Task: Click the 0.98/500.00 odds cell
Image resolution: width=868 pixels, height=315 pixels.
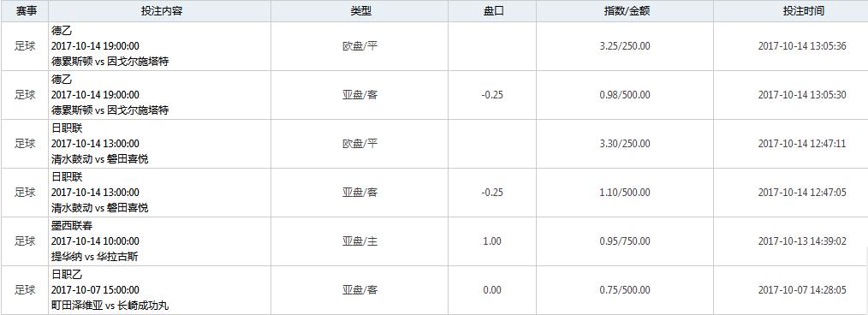Action: (x=625, y=95)
